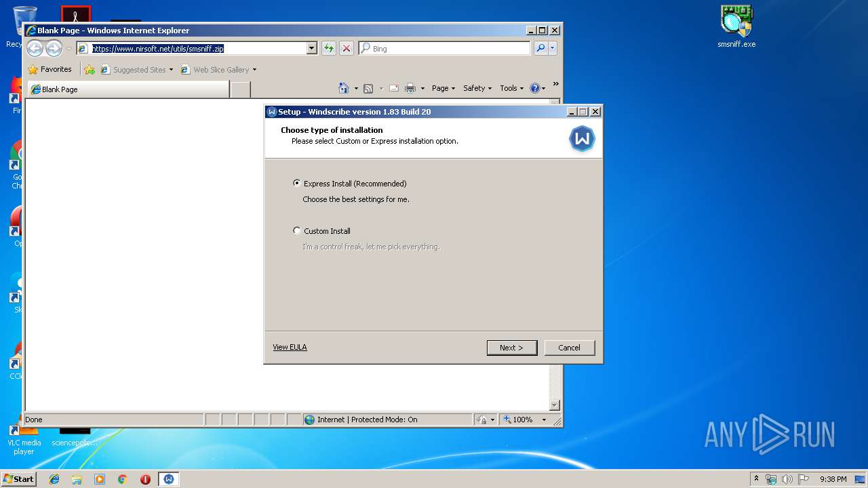Launch Google Chrome from taskbar
The width and height of the screenshot is (868, 488).
click(123, 479)
